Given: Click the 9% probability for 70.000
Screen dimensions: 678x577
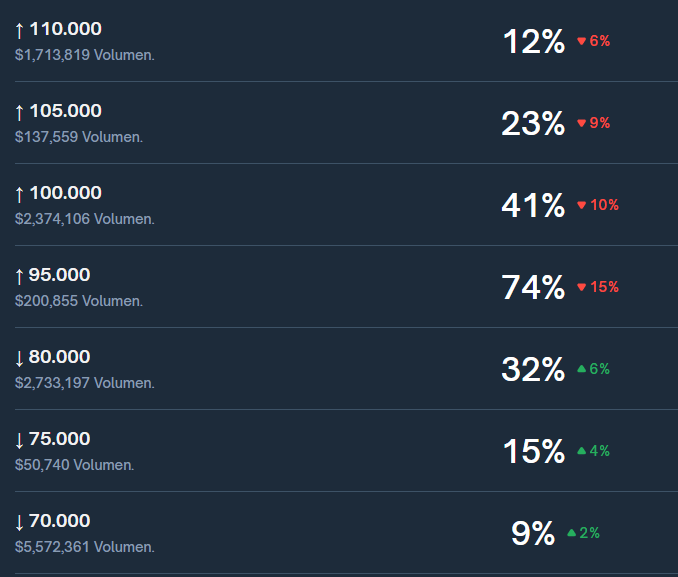Looking at the screenshot, I should tap(533, 533).
